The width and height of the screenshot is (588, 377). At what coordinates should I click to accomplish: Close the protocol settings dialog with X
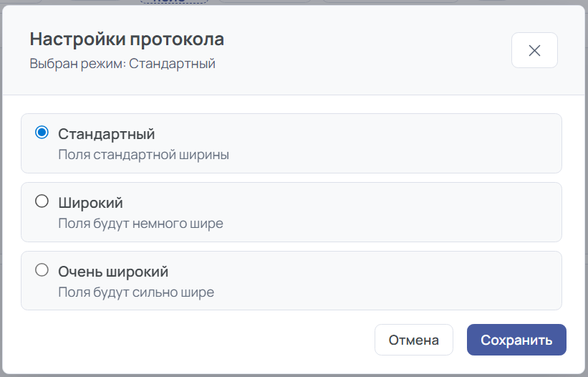534,50
